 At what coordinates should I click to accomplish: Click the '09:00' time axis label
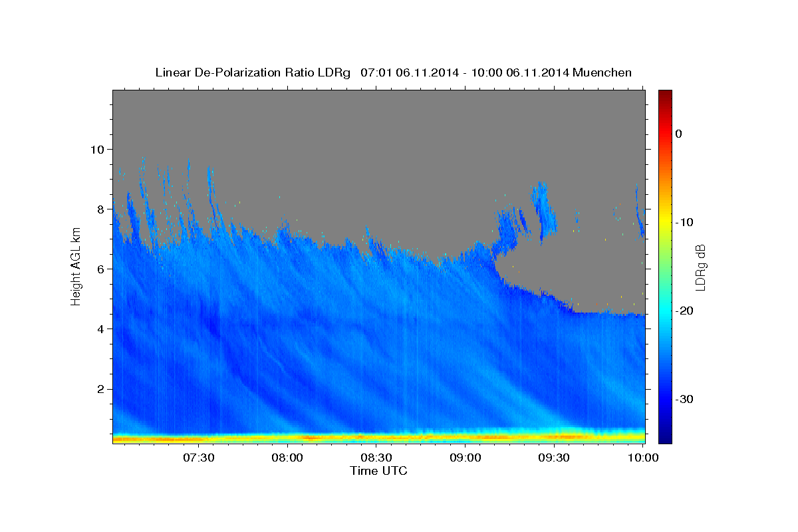465,458
